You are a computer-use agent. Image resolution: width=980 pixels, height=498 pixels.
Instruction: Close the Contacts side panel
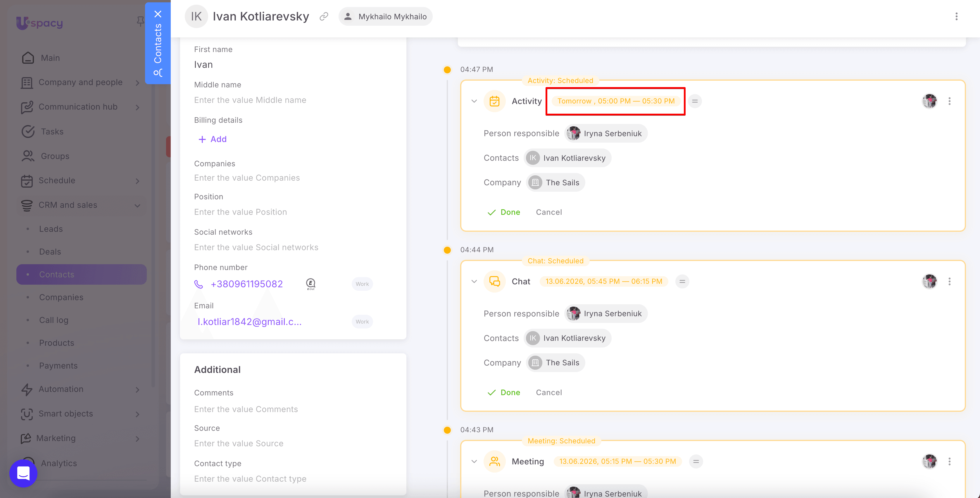click(x=158, y=14)
